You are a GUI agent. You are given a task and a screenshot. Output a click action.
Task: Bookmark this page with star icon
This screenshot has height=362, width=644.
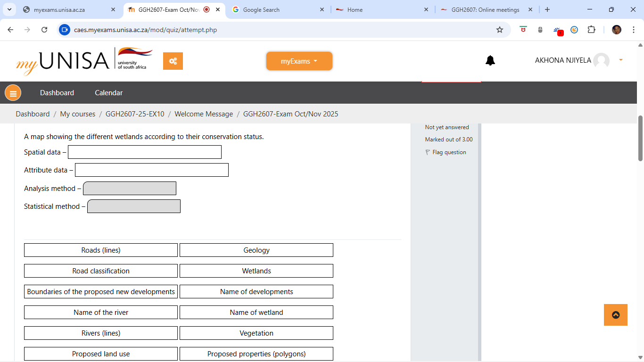point(500,30)
